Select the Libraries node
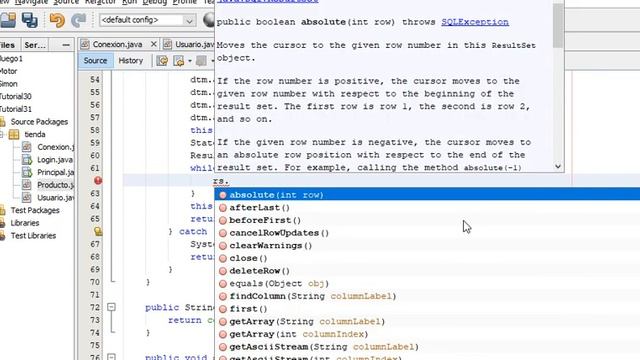 (x=25, y=223)
